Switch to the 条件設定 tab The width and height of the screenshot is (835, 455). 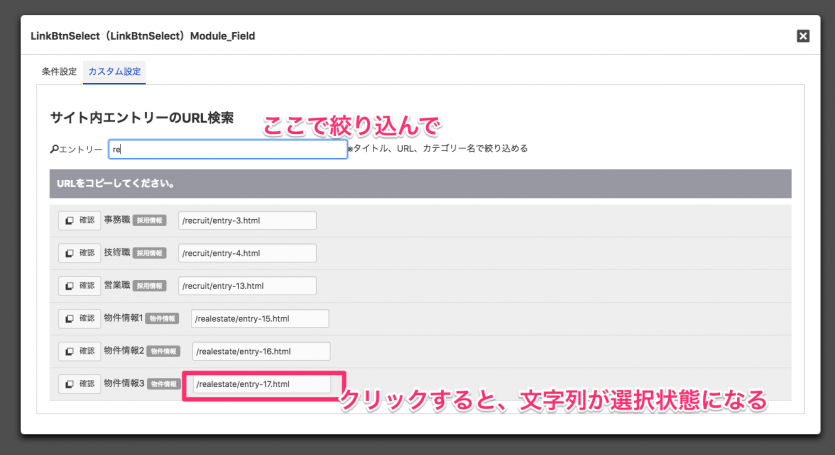click(x=59, y=72)
